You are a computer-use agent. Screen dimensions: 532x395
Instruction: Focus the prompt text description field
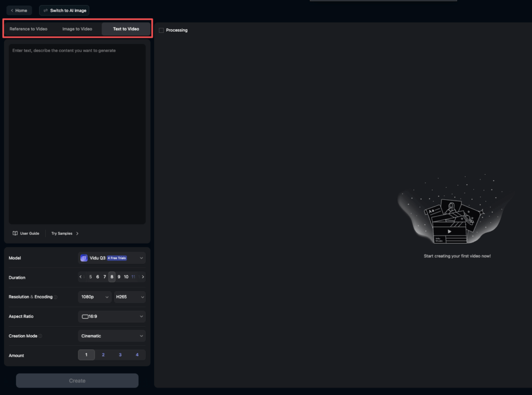click(x=77, y=134)
